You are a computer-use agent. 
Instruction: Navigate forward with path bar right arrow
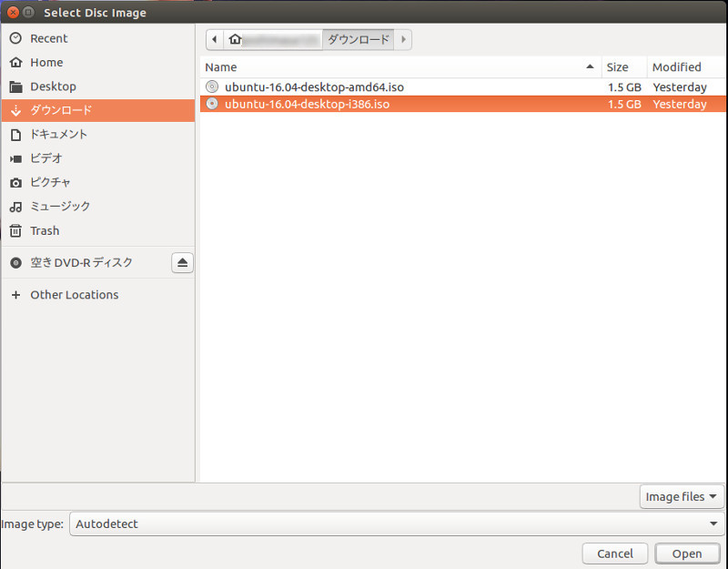(403, 39)
